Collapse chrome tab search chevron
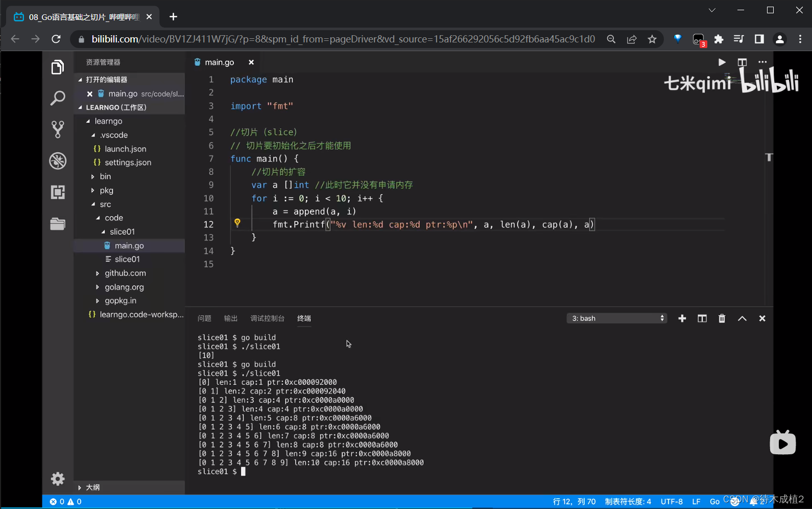 click(712, 10)
